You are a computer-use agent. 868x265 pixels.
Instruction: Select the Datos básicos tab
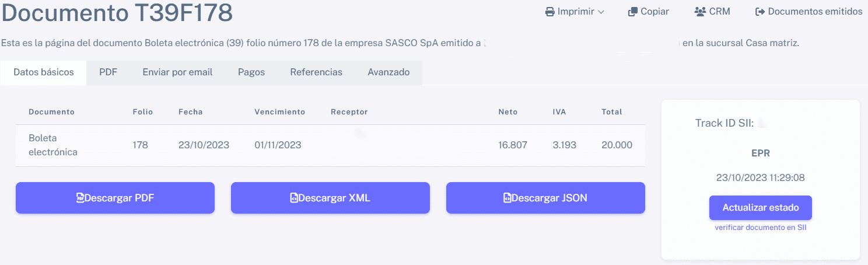pyautogui.click(x=44, y=72)
